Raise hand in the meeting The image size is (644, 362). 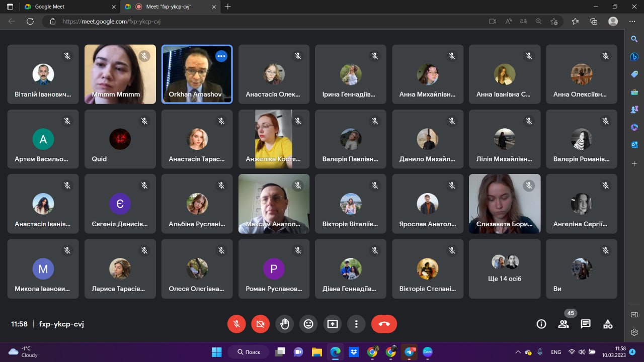pyautogui.click(x=284, y=324)
